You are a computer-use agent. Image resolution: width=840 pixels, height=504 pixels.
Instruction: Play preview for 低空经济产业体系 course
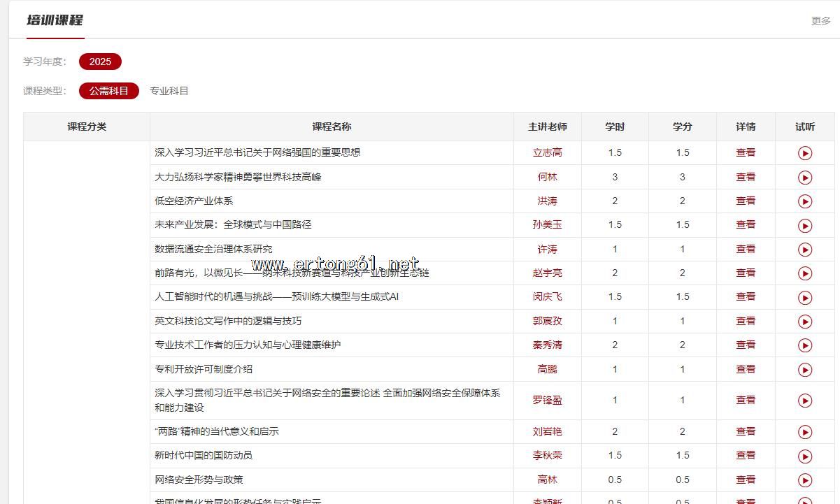(x=804, y=201)
